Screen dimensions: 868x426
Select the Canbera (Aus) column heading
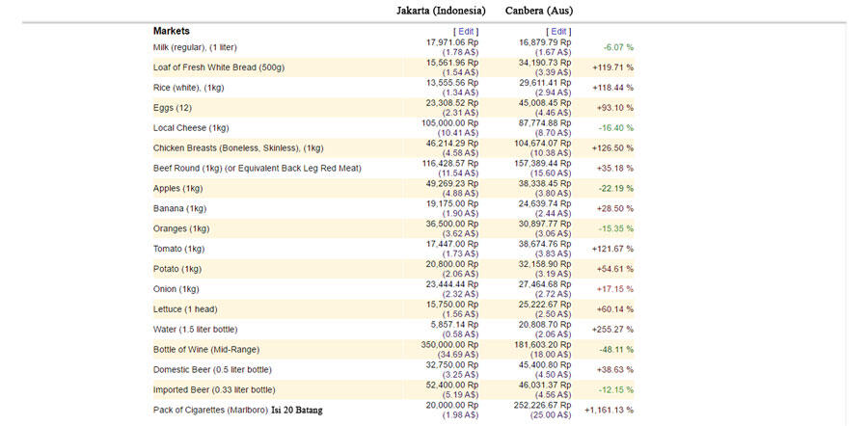point(538,11)
